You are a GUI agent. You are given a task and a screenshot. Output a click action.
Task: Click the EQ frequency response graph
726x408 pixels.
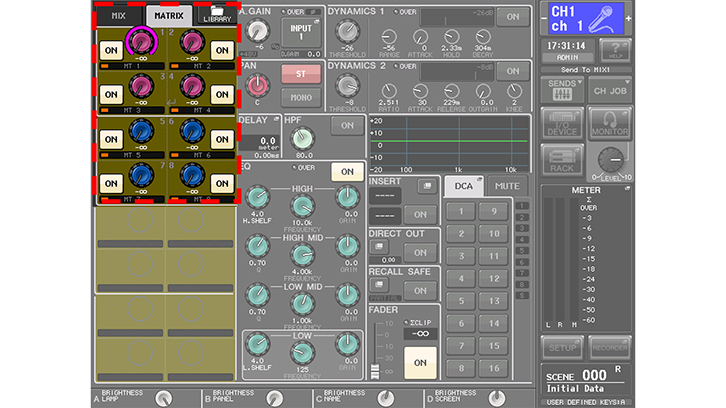click(449, 144)
